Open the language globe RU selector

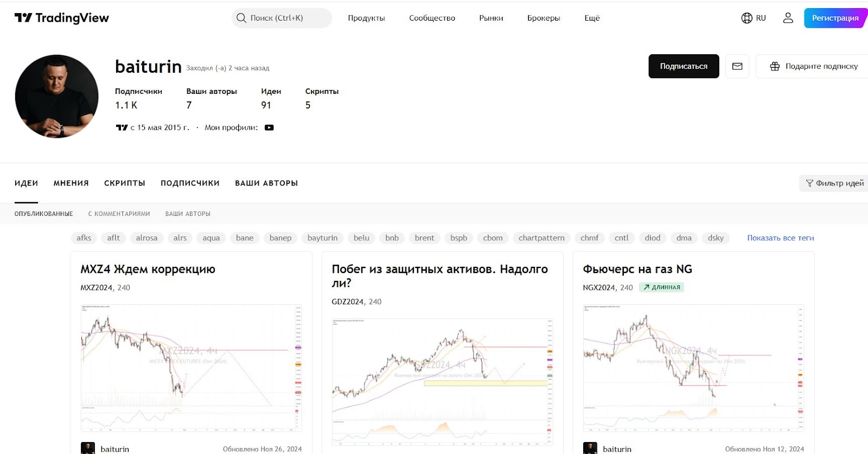(x=754, y=18)
